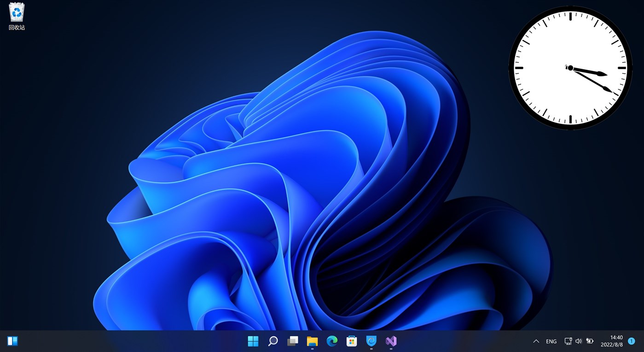Switch the ENG input language
Image resolution: width=644 pixels, height=352 pixels.
click(551, 341)
